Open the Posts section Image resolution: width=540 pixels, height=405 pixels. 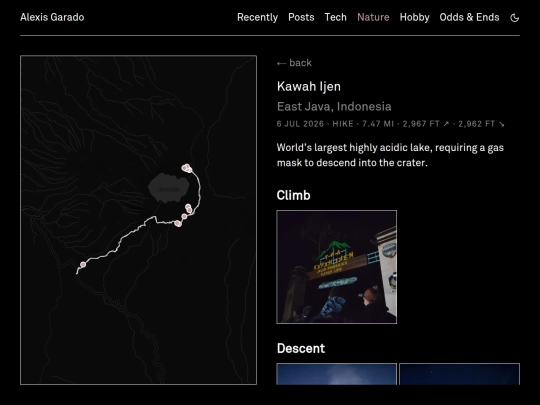click(x=301, y=17)
